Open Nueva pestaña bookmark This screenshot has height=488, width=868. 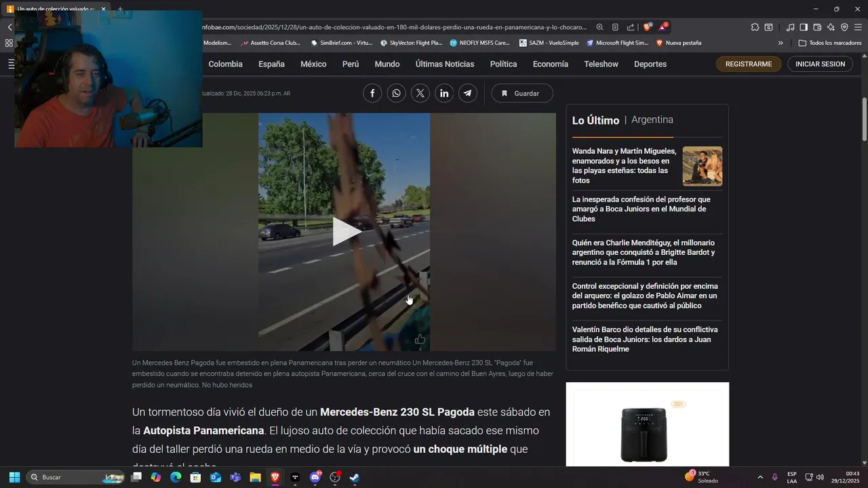point(678,43)
